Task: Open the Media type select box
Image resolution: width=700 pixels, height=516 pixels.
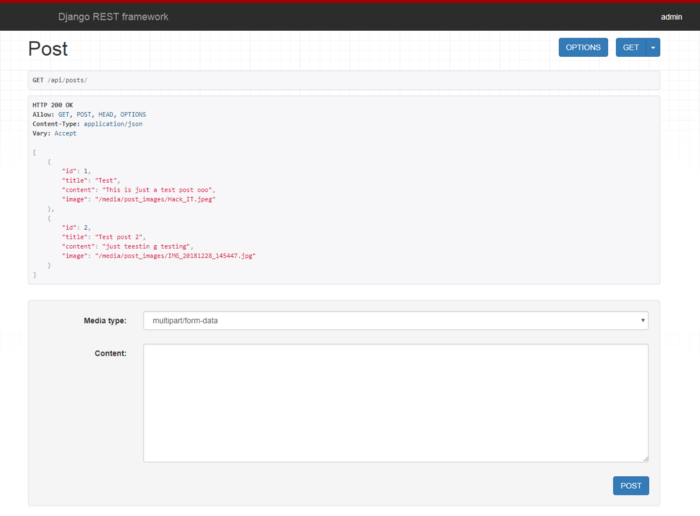Action: (395, 320)
